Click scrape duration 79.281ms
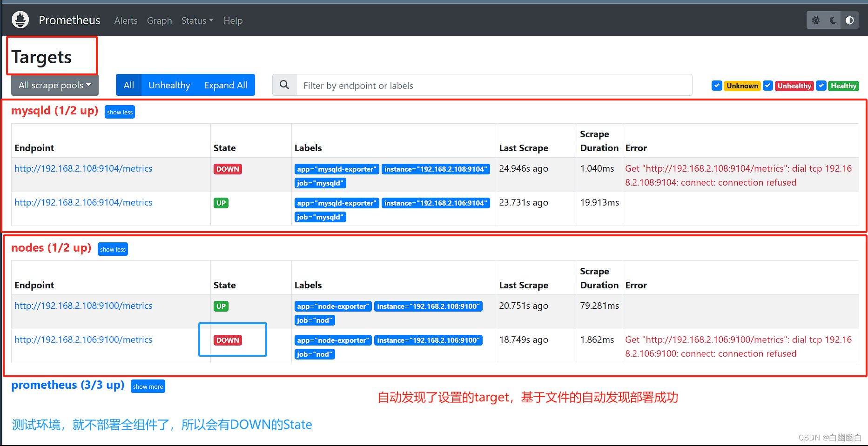Screen dimensions: 868x446 pos(599,306)
